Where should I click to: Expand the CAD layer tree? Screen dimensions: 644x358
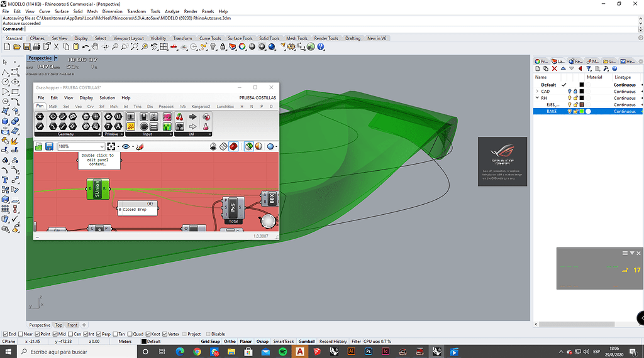pyautogui.click(x=536, y=92)
